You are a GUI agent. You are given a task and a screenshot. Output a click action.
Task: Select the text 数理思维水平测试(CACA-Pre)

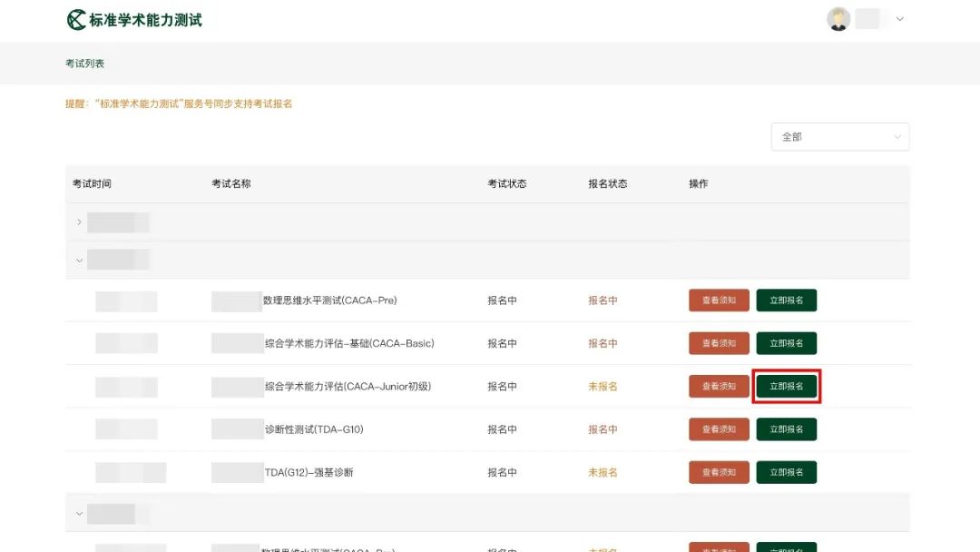click(x=329, y=301)
